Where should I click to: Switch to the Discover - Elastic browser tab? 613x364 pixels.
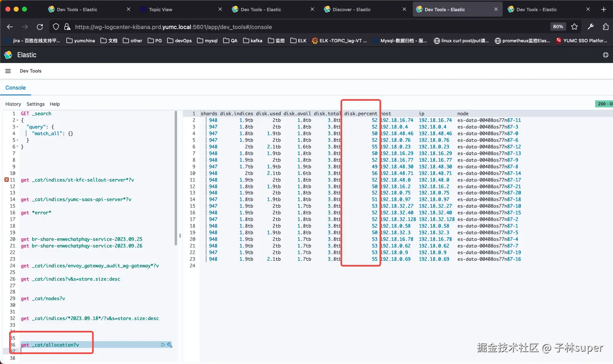[352, 9]
